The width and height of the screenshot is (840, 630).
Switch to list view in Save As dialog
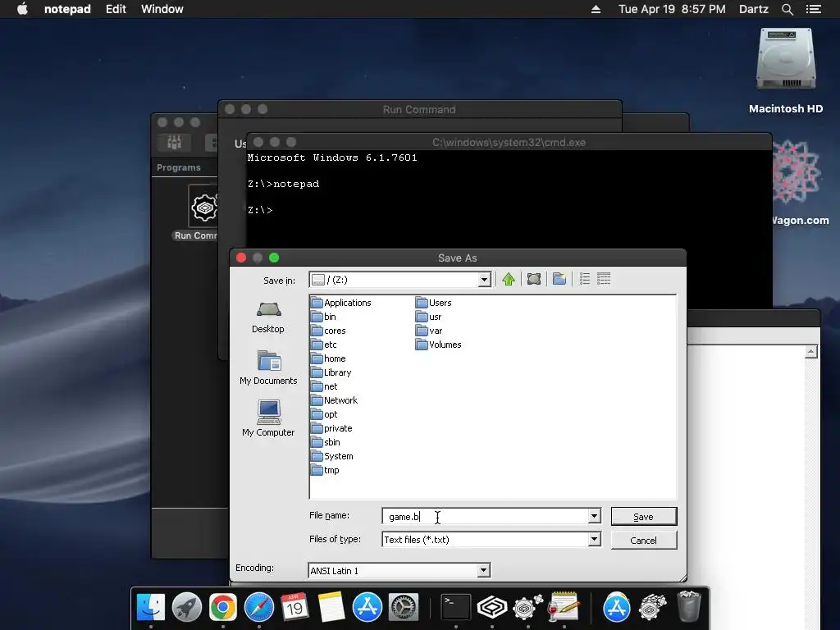coord(584,279)
